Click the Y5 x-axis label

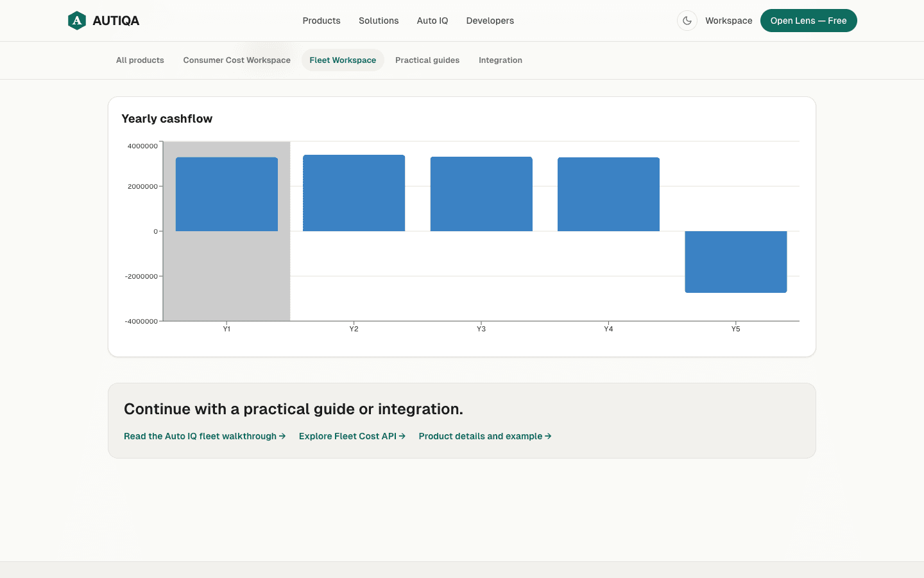tap(736, 329)
